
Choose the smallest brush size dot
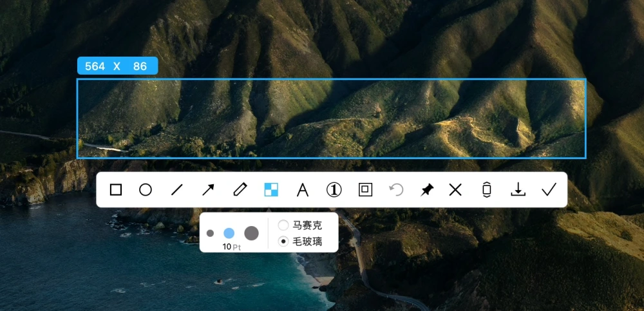[x=211, y=233]
